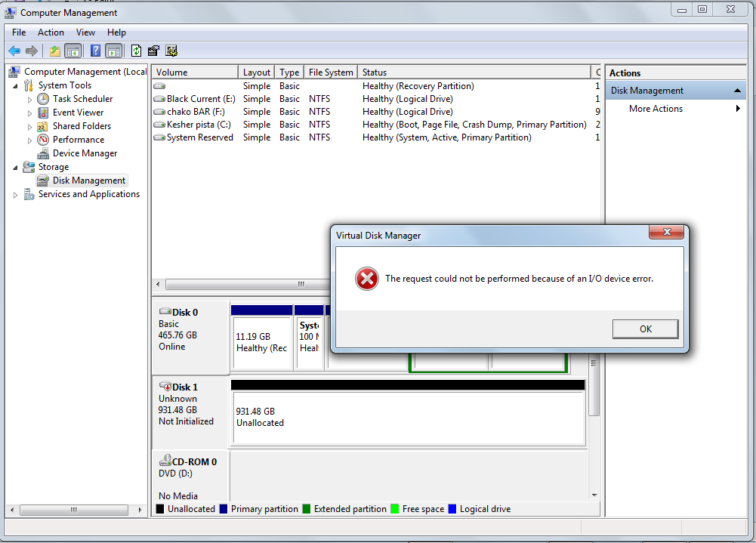Screen dimensions: 756x543
Task: Click the Services and Applications icon
Action: tap(29, 194)
